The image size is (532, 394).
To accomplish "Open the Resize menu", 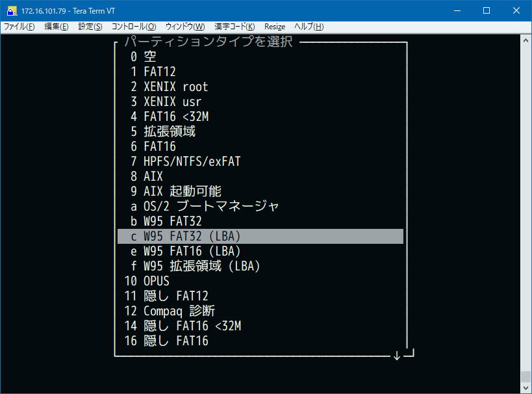I will click(275, 27).
